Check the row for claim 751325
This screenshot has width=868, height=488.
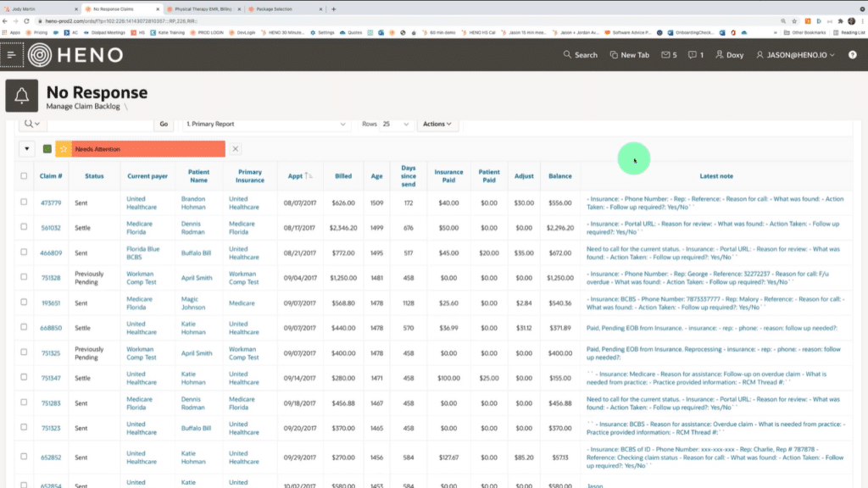[x=24, y=352]
